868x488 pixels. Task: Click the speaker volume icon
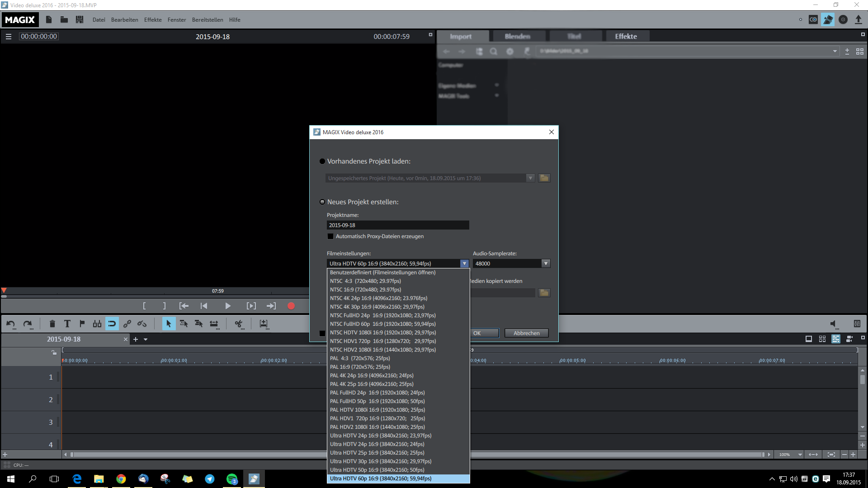coord(834,324)
